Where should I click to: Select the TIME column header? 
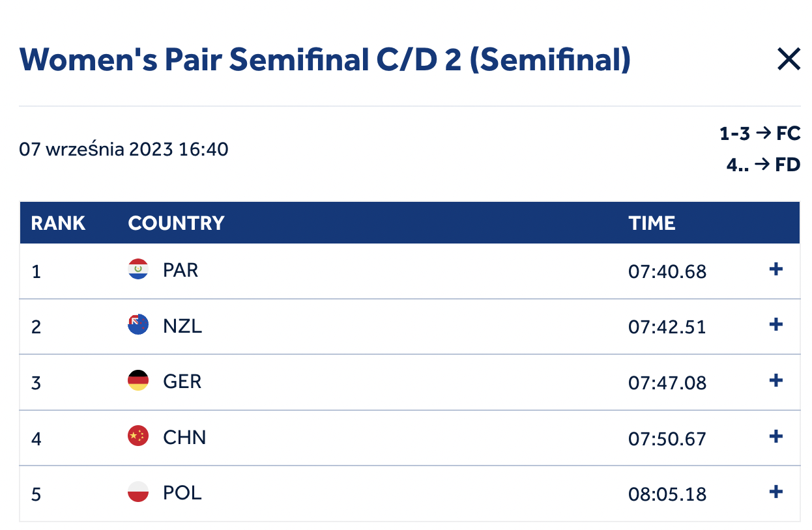tap(652, 223)
